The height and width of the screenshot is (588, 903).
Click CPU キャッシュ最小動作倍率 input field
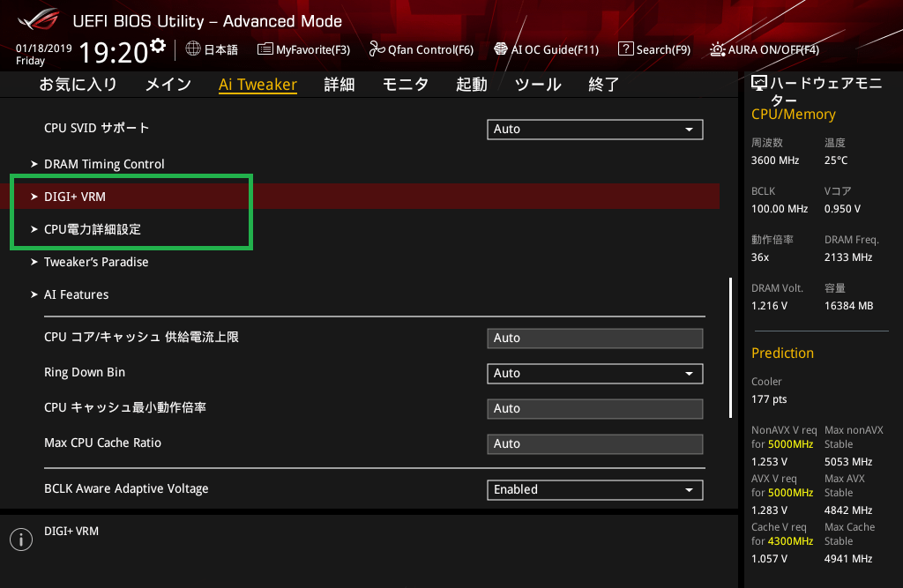(595, 408)
